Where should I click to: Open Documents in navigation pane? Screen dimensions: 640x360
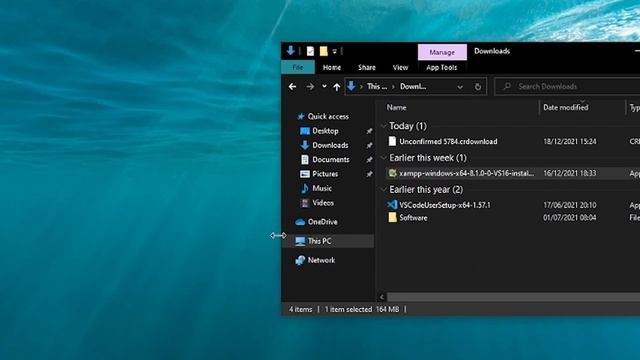331,160
